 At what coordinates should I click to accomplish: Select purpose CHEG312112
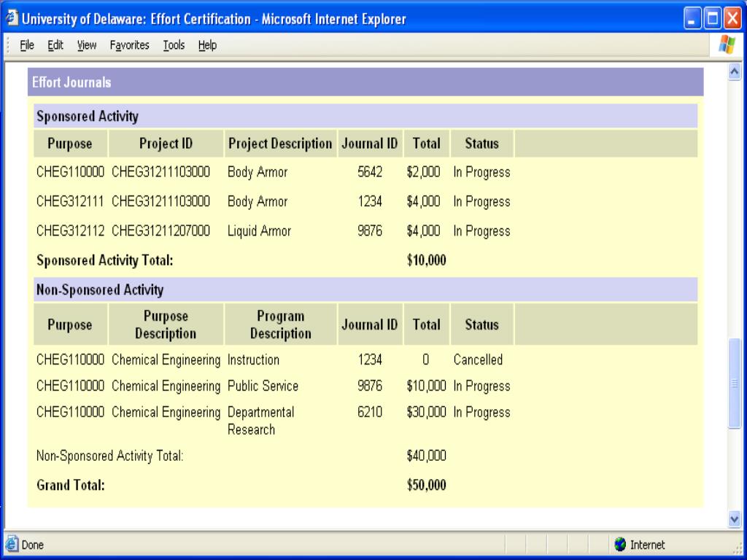click(70, 231)
